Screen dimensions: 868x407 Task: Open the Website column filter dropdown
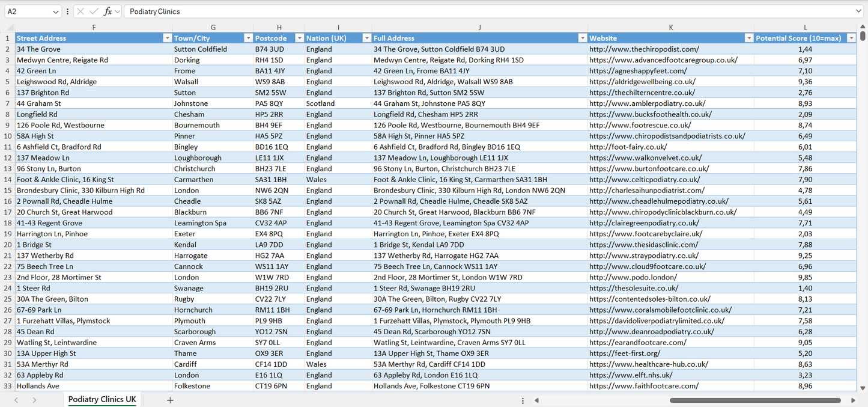click(x=748, y=37)
